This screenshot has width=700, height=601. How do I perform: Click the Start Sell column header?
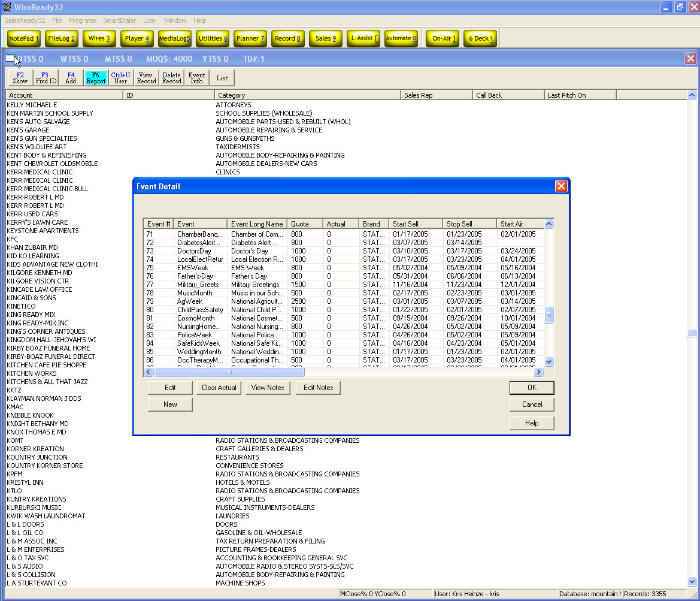[x=416, y=224]
